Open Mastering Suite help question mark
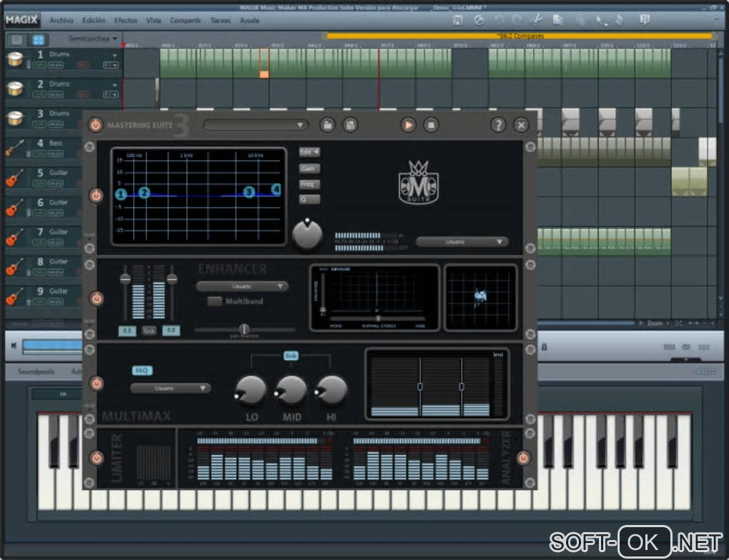The width and height of the screenshot is (729, 560). click(x=498, y=125)
